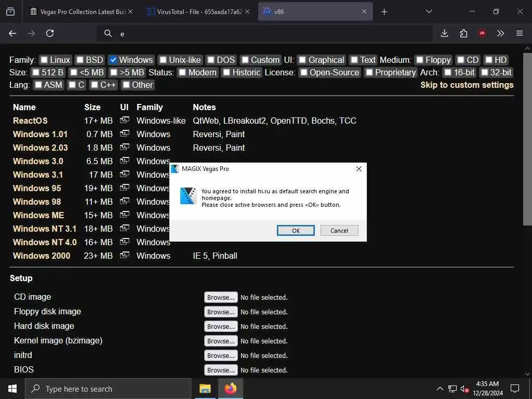This screenshot has height=399, width=532.
Task: Open the Windows 1.01 link
Action: 40,135
